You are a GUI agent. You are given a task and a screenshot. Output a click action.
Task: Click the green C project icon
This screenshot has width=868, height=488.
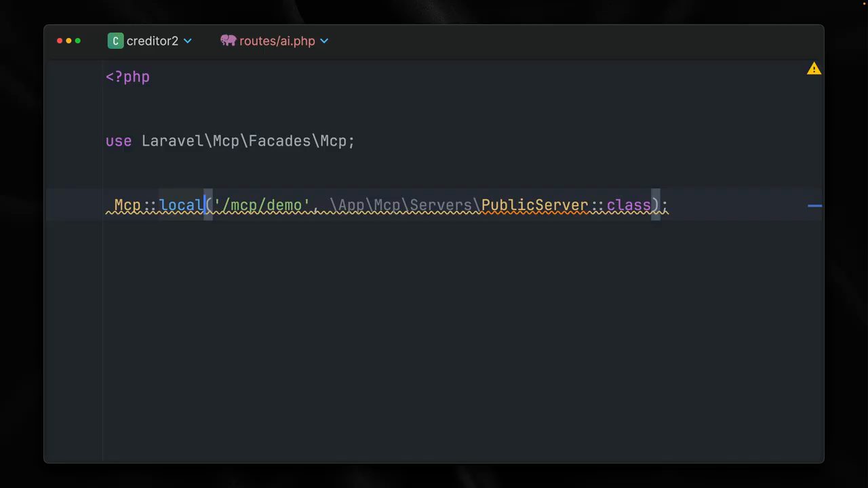click(x=115, y=41)
